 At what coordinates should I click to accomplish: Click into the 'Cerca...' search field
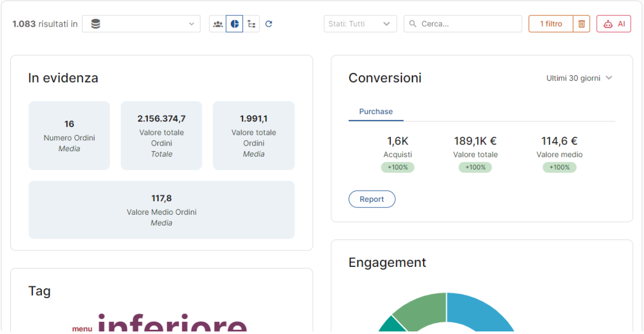(462, 24)
